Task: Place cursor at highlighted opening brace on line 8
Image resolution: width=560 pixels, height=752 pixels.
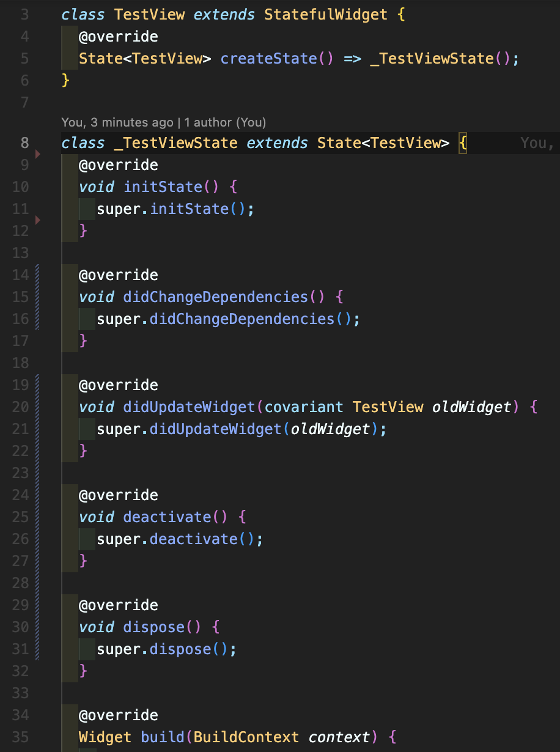Action: click(x=463, y=143)
